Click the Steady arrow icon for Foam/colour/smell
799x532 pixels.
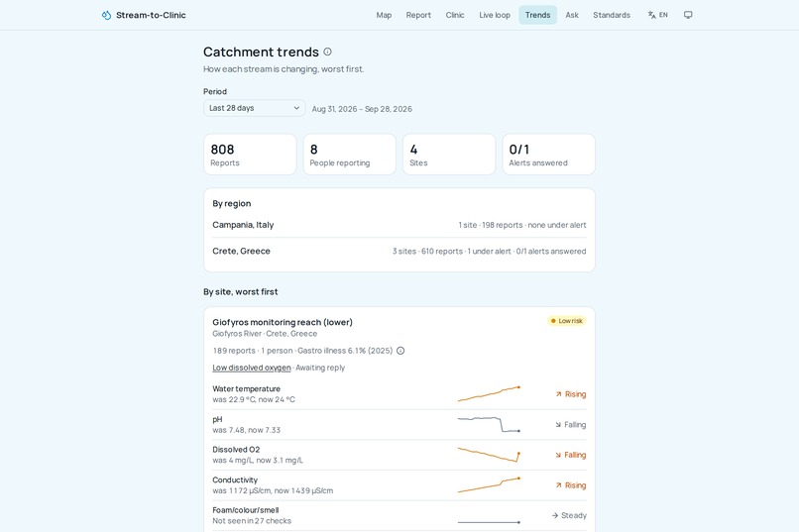[x=555, y=516]
